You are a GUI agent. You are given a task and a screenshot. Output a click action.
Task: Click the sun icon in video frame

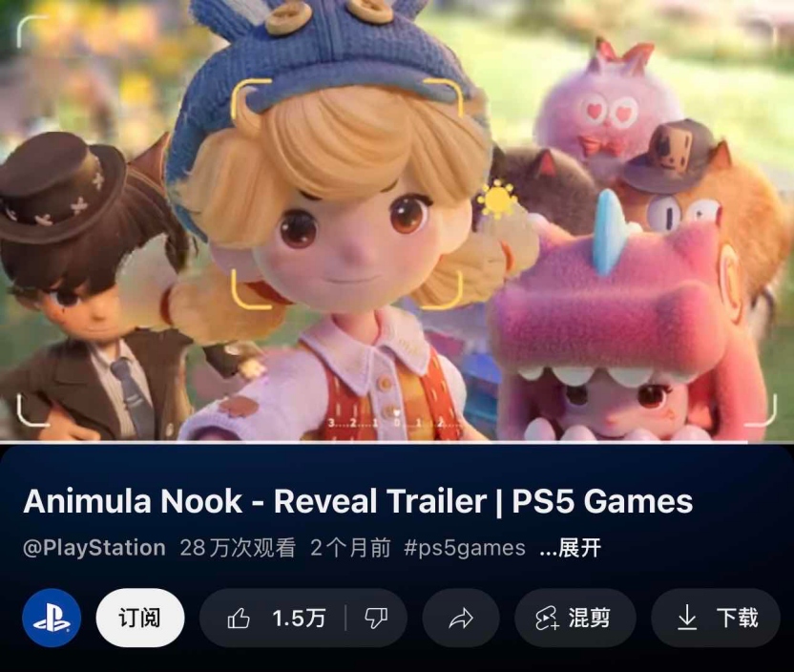click(x=497, y=199)
